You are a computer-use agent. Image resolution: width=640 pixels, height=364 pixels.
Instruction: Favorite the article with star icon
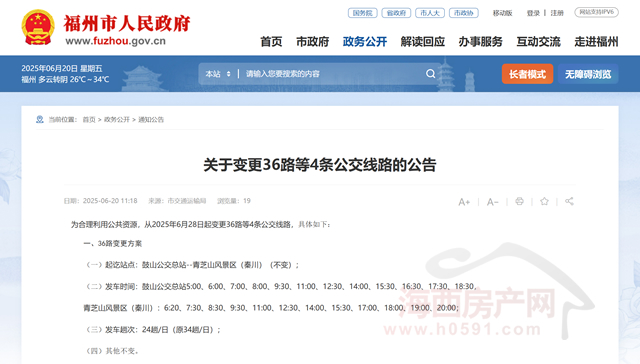click(544, 201)
